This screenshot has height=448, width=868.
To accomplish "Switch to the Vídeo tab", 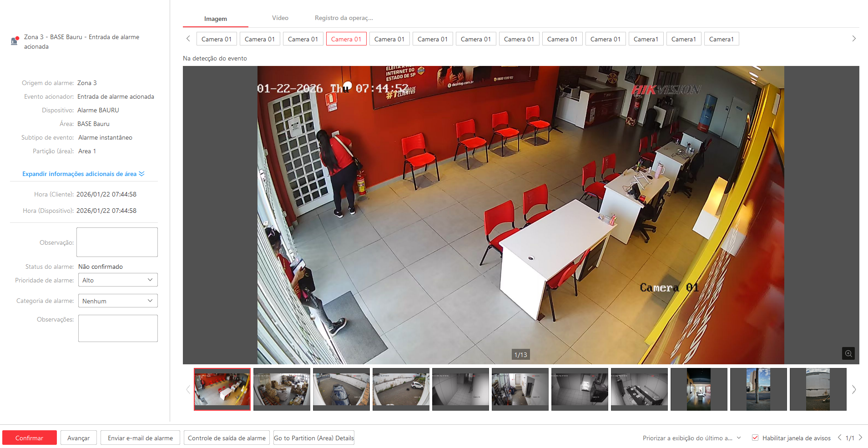I will (x=280, y=18).
